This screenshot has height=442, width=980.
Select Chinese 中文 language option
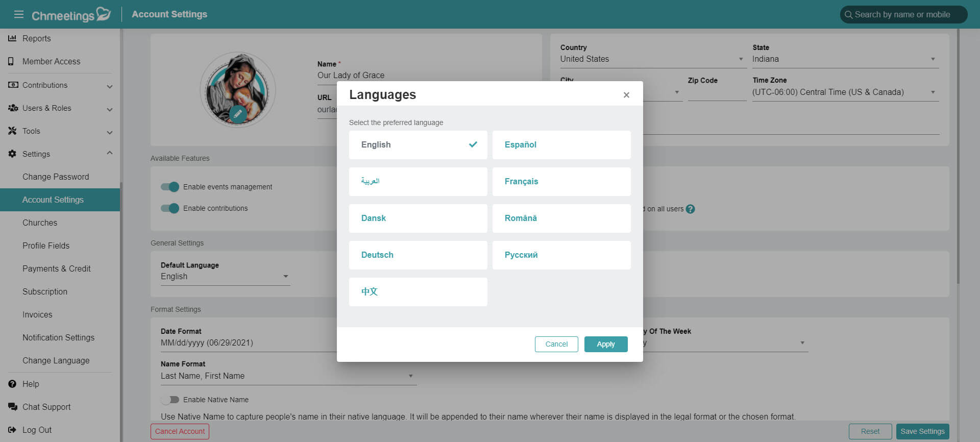click(418, 292)
